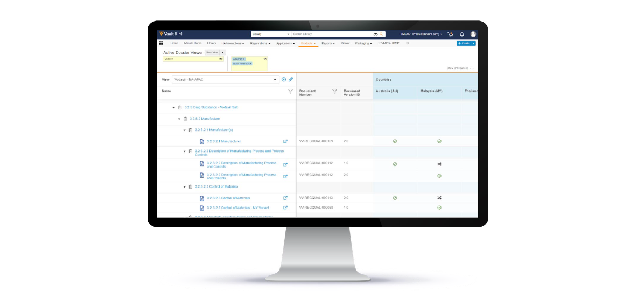
Task: Collapse 3.2.S.2.3 Control of Materials node
Action: coord(185,186)
